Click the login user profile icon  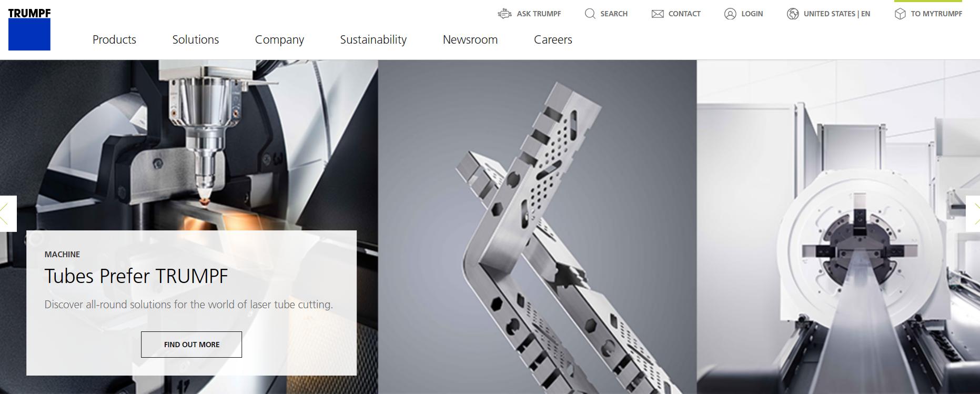click(x=730, y=14)
